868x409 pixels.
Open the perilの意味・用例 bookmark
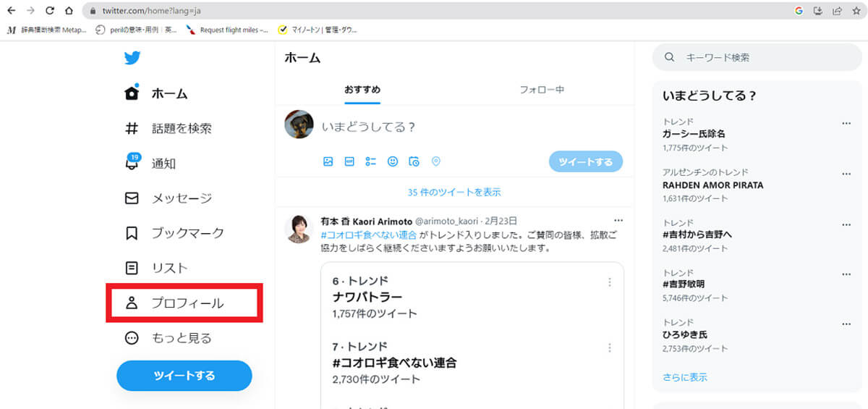click(136, 30)
